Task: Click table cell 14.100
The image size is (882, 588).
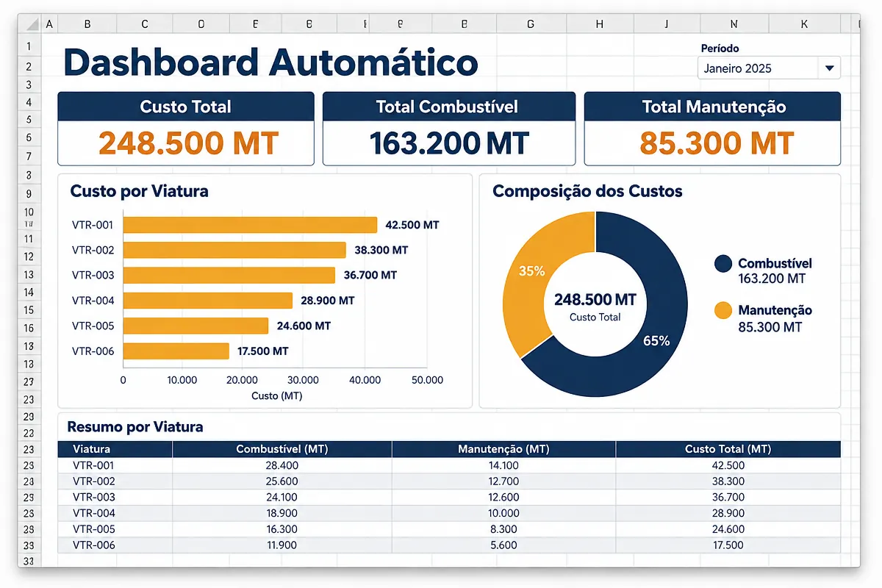Action: click(x=503, y=465)
